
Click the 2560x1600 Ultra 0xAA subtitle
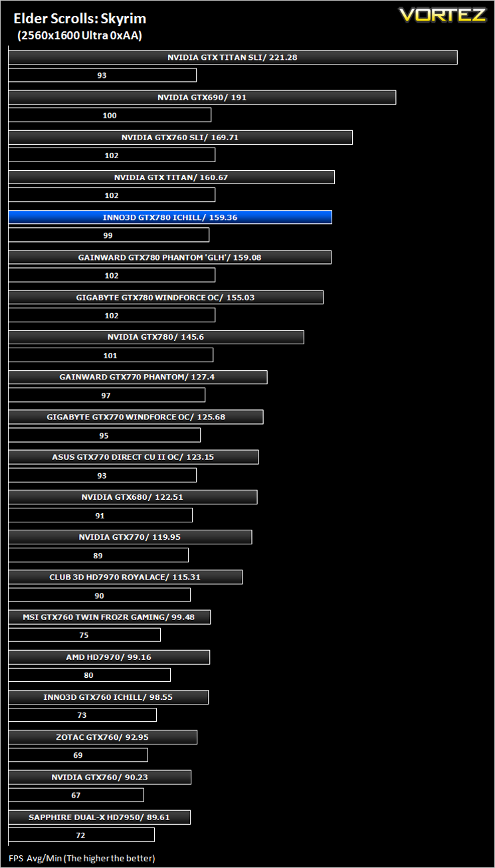(x=80, y=36)
